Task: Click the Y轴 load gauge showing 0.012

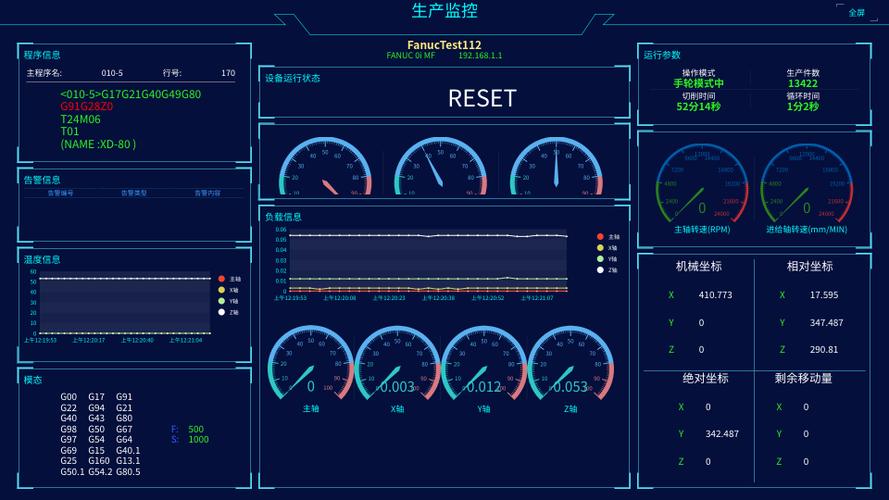Action: click(484, 368)
